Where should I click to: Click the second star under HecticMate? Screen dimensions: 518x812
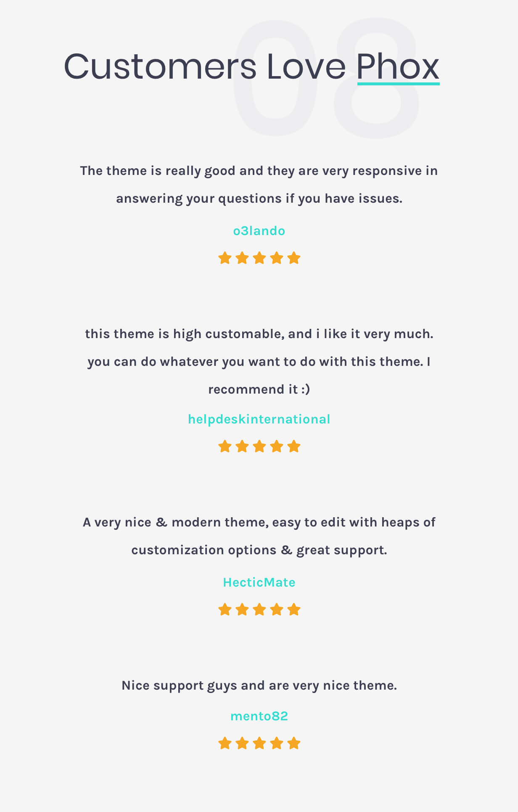coord(242,609)
